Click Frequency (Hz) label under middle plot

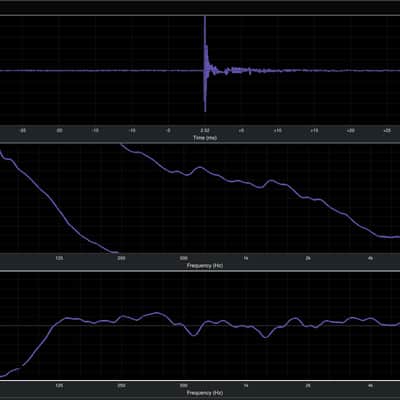[x=205, y=266]
